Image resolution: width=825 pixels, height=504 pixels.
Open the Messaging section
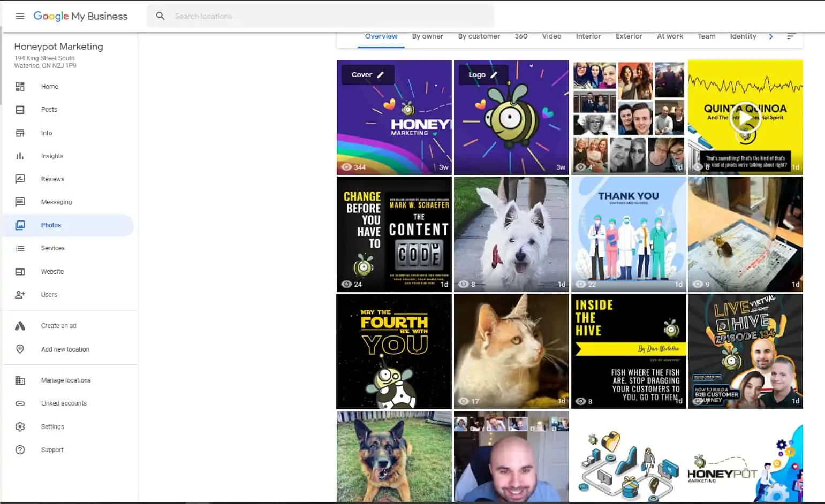[56, 202]
